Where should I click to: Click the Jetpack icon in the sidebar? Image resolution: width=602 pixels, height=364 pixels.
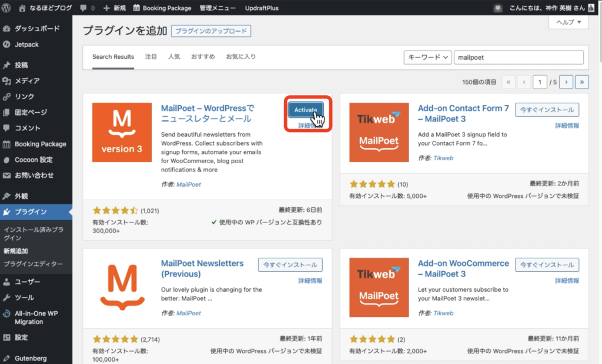[6, 45]
